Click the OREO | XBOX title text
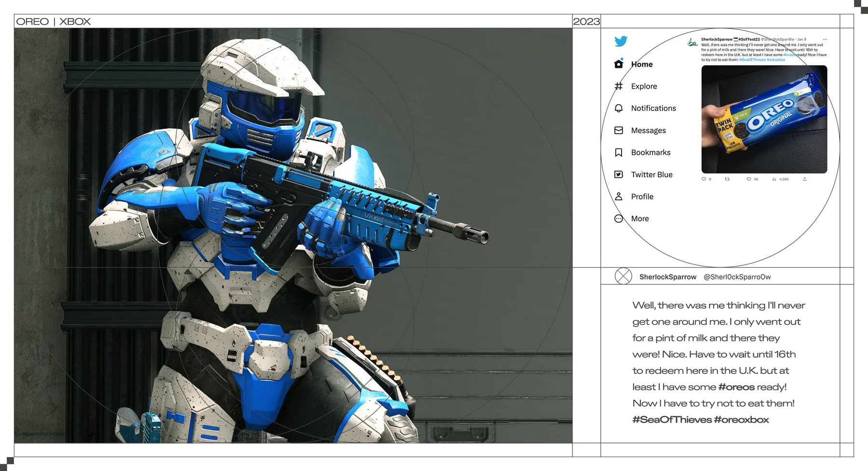The image size is (868, 471). 54,21
